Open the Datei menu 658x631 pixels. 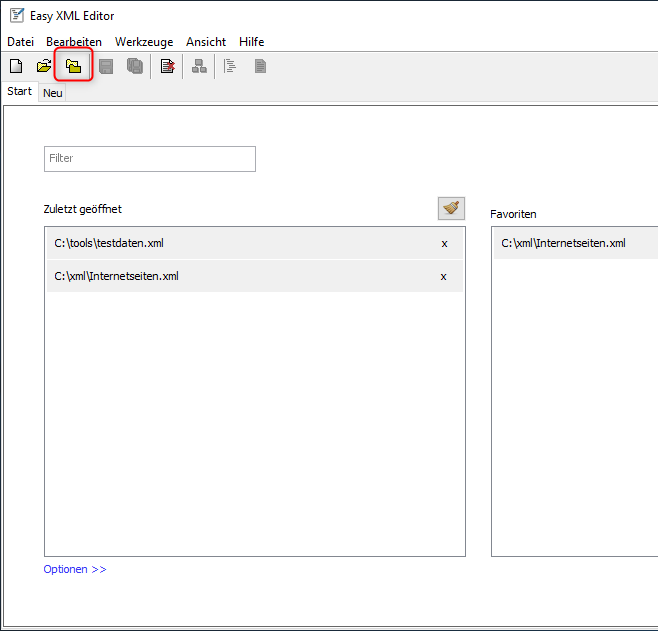coord(21,42)
